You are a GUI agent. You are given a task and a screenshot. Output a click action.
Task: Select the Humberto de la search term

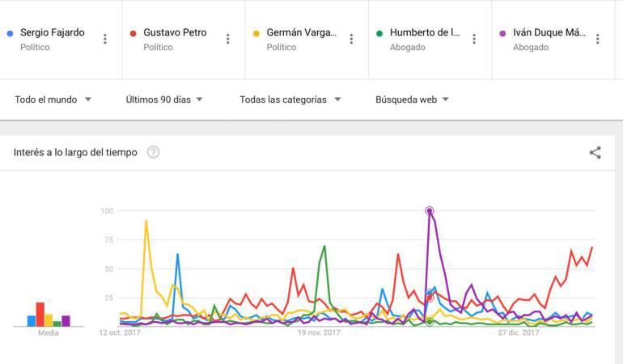(424, 33)
